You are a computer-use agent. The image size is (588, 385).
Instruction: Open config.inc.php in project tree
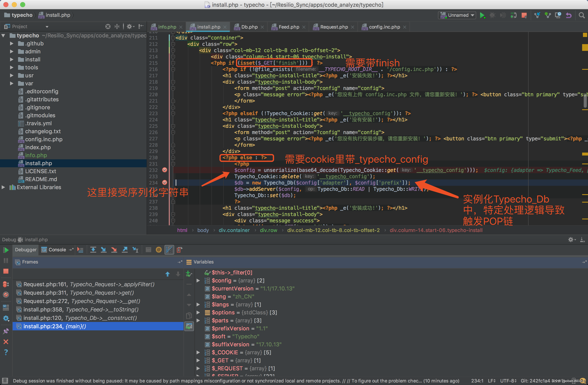[x=43, y=139]
